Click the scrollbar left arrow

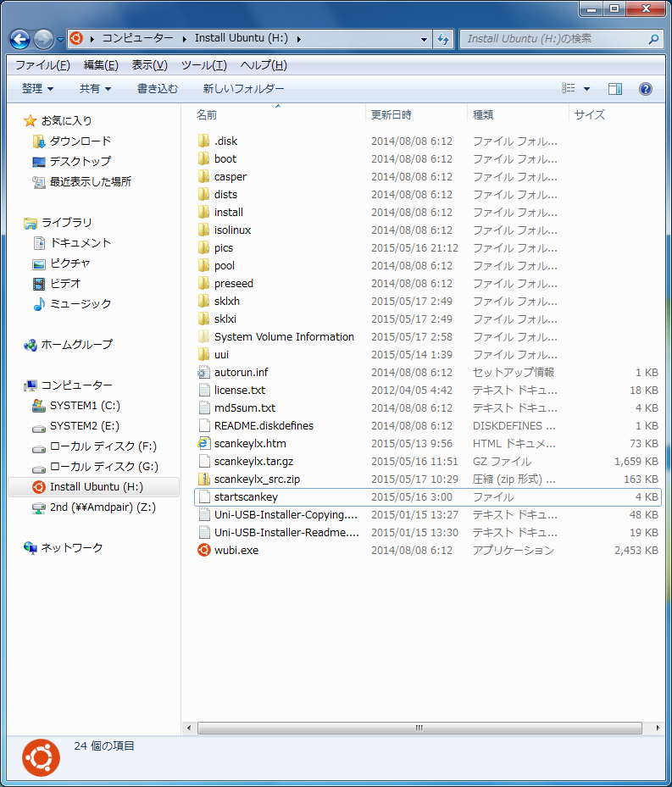tap(189, 728)
